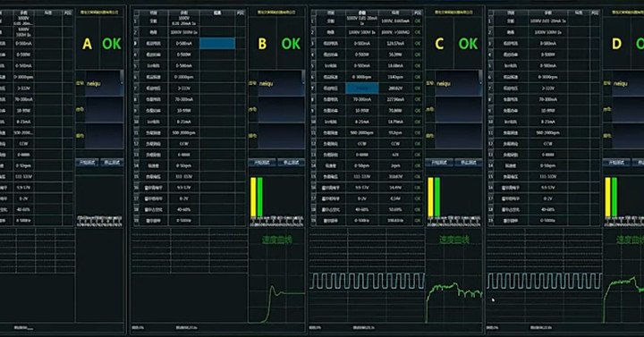This screenshot has width=644, height=337.
Task: Open station D's neiqu model dropdown
Action: coord(629,83)
